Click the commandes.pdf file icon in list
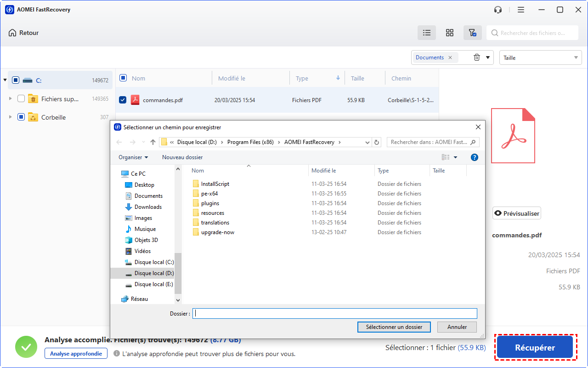Viewport: 588px width, 368px height. (x=135, y=100)
